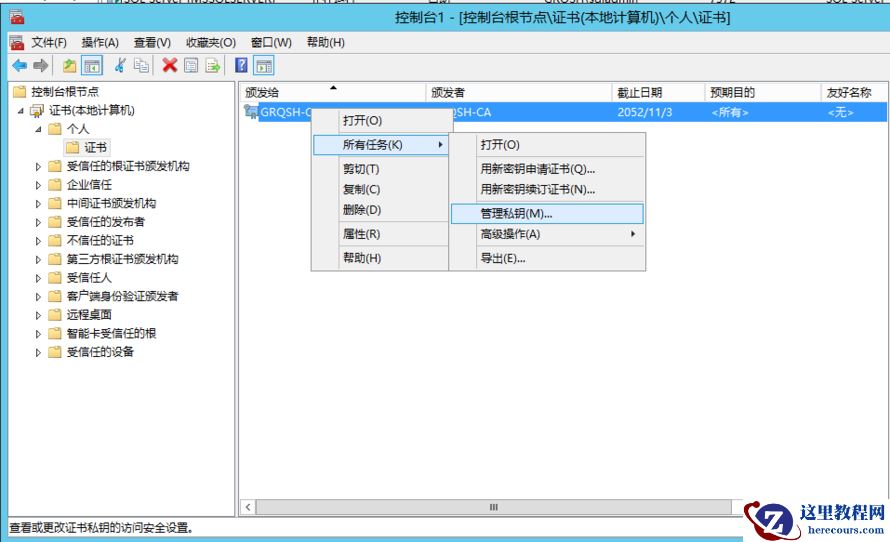
Task: Expand the 企业信任 tree node
Action: [x=38, y=185]
